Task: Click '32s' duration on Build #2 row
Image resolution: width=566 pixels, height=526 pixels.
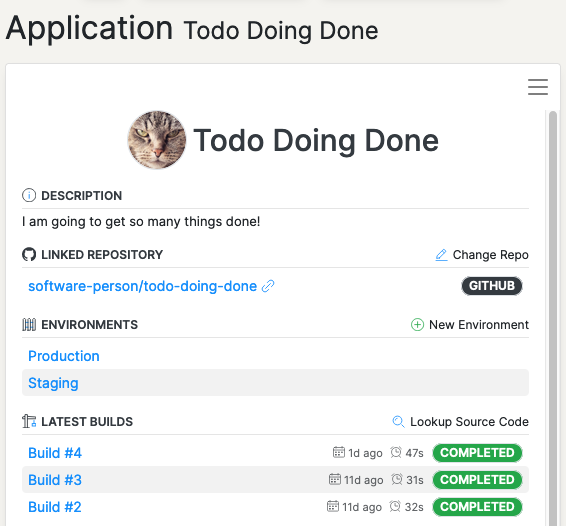Action: 414,507
